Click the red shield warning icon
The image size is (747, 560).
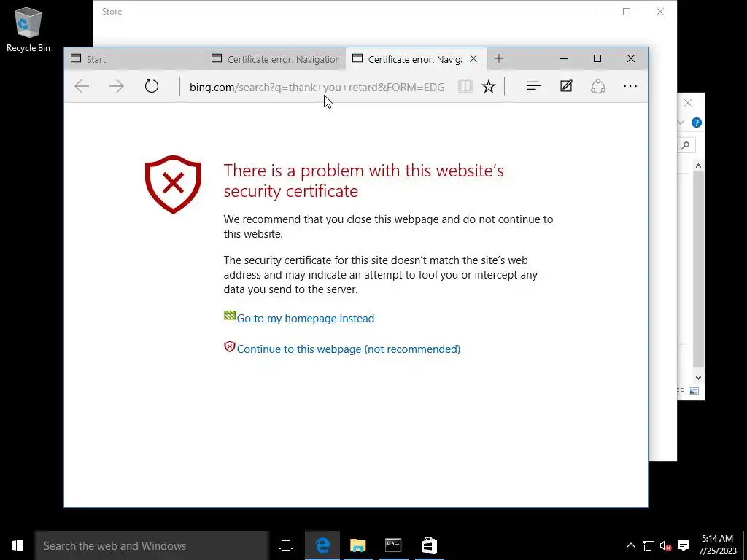[x=173, y=184]
